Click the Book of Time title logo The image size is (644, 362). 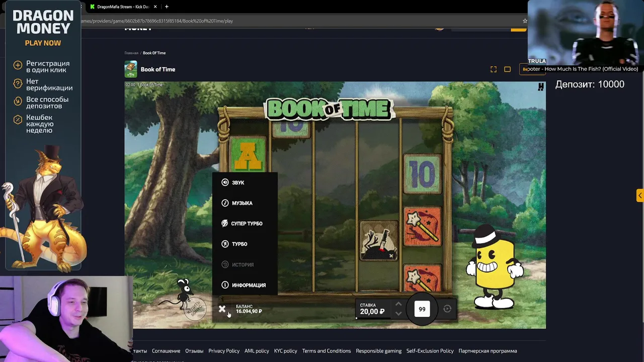(329, 108)
